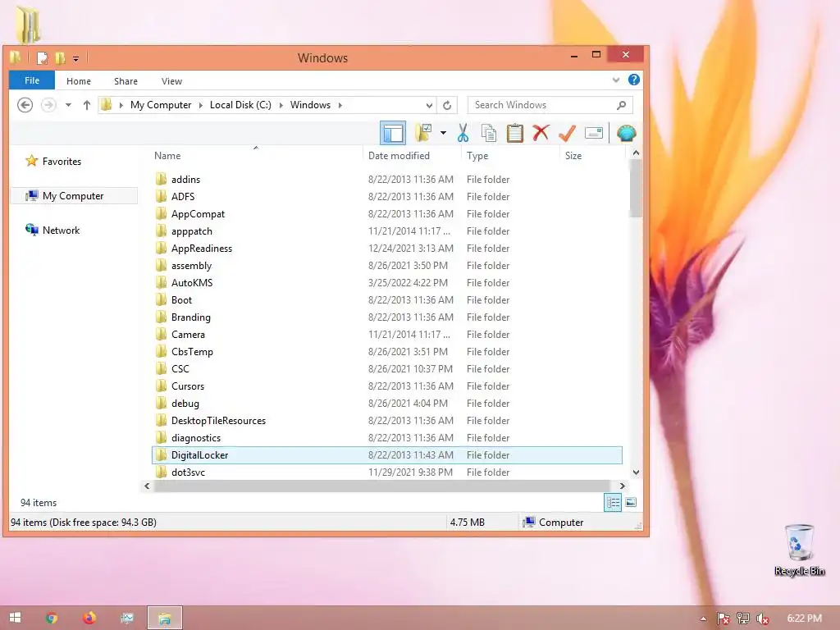The height and width of the screenshot is (630, 840).
Task: Open the Help question mark icon
Action: (x=634, y=80)
